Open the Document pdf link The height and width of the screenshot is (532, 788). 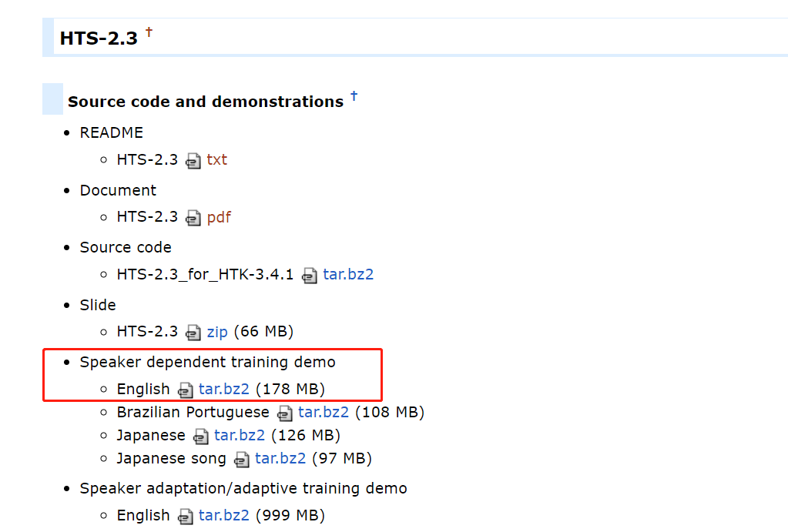click(219, 217)
